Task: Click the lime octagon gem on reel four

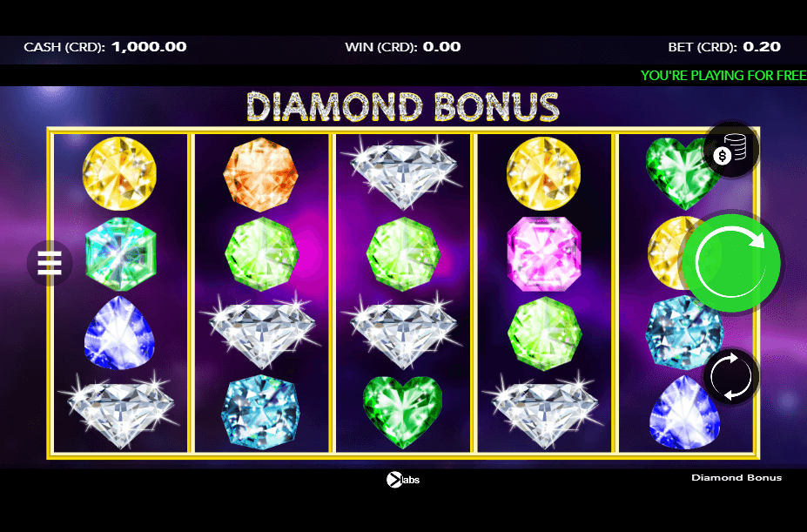Action: pos(544,333)
